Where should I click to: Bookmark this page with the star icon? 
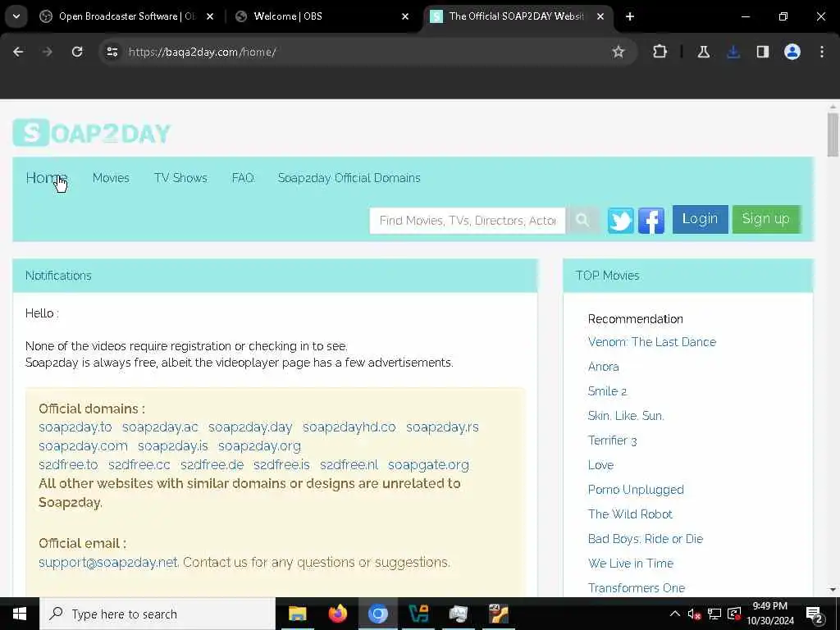pyautogui.click(x=619, y=52)
